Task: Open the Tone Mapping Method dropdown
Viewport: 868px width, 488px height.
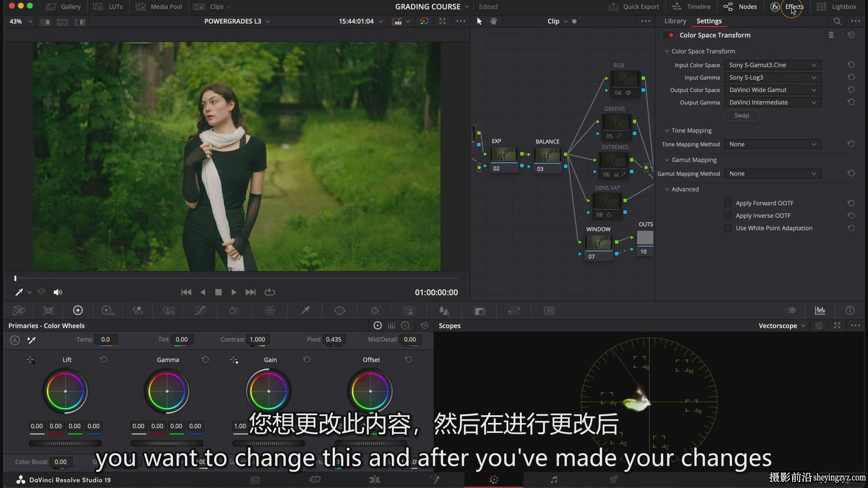Action: (x=772, y=144)
